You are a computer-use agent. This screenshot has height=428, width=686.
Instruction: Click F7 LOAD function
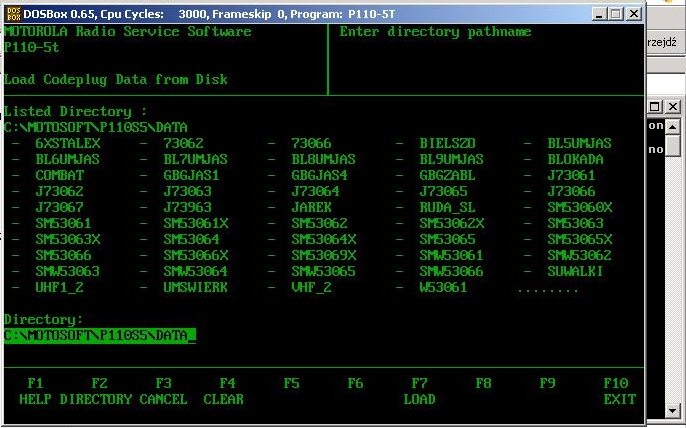click(x=419, y=391)
